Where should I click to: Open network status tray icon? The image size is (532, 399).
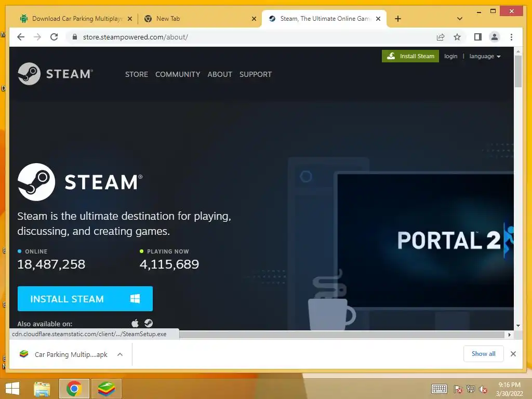(471, 389)
